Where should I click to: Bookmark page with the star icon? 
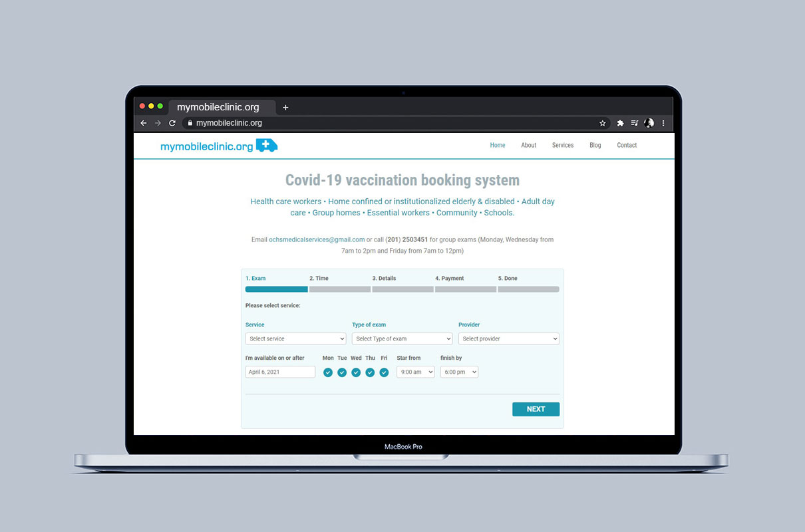[x=603, y=123]
